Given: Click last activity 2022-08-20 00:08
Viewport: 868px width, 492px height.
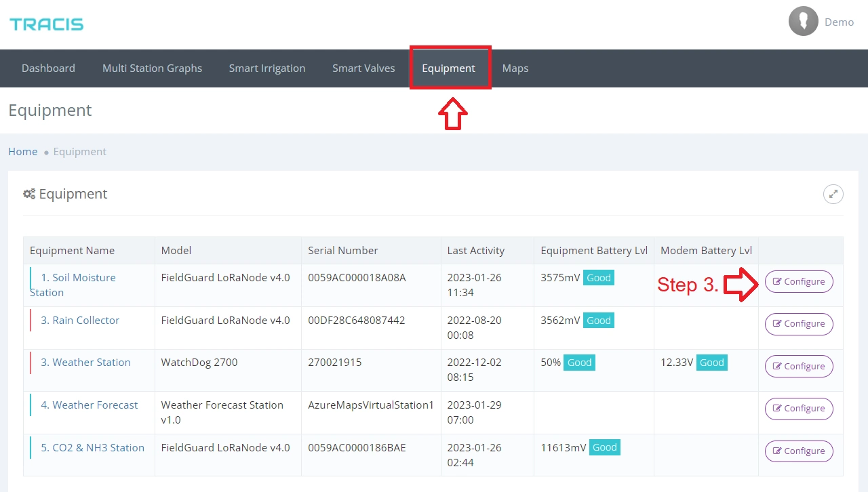Looking at the screenshot, I should 474,328.
